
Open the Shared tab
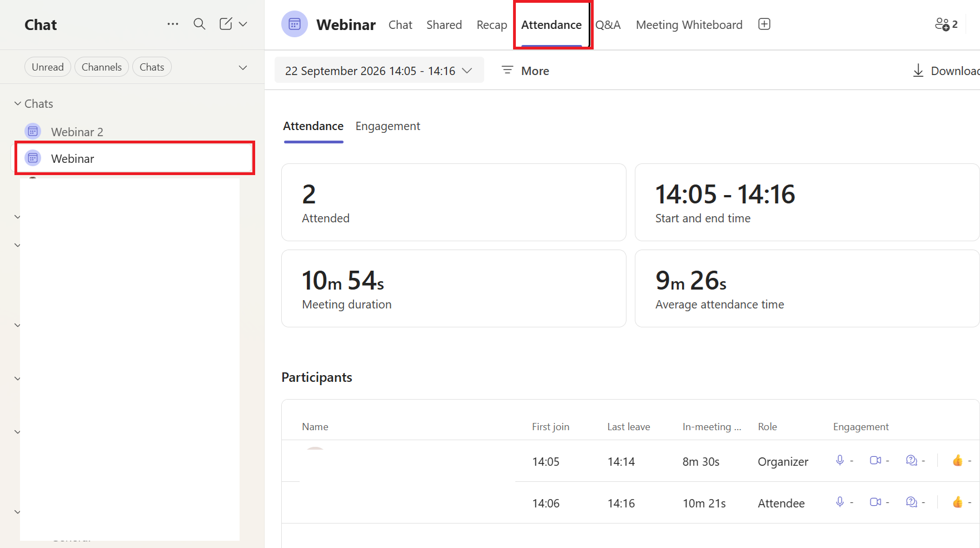444,25
